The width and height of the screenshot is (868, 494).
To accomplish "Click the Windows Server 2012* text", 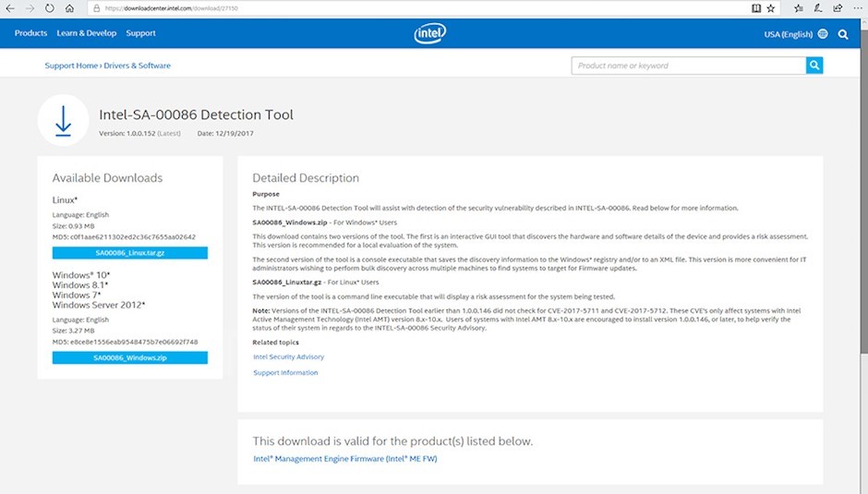I will (x=99, y=305).
